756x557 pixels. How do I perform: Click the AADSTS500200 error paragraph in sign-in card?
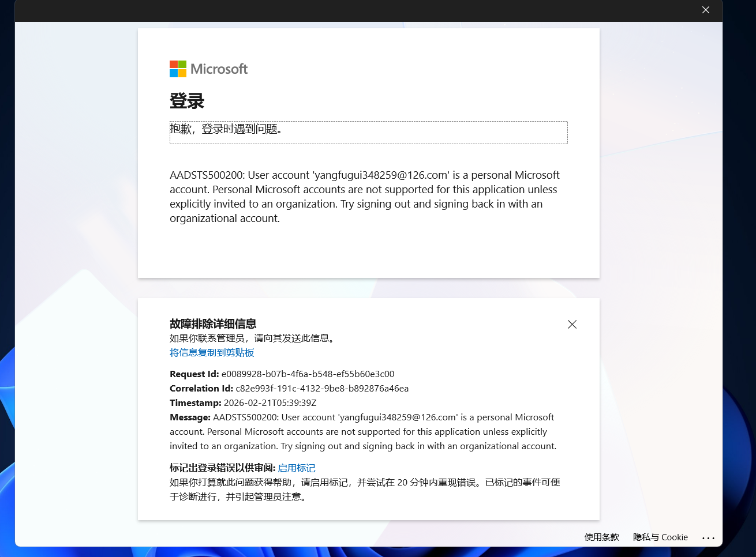pyautogui.click(x=365, y=197)
